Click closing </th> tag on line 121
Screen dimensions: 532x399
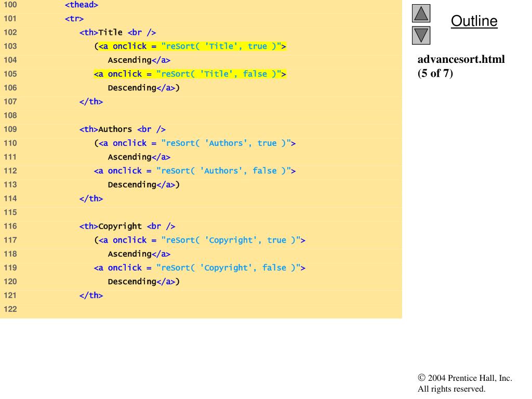click(91, 295)
